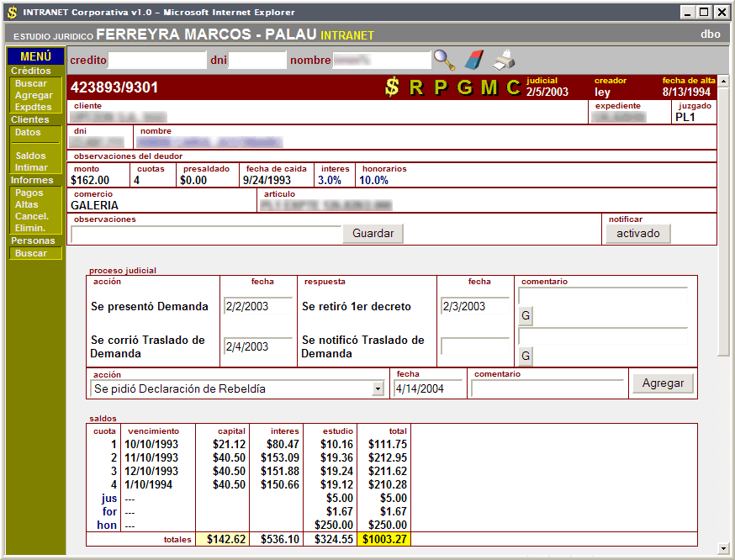The width and height of the screenshot is (735, 560).
Task: Toggle the notificar 'activado' button
Action: [637, 234]
